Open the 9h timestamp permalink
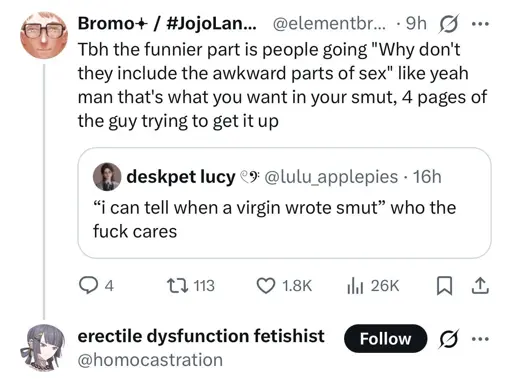The height and width of the screenshot is (379, 512). 416,23
